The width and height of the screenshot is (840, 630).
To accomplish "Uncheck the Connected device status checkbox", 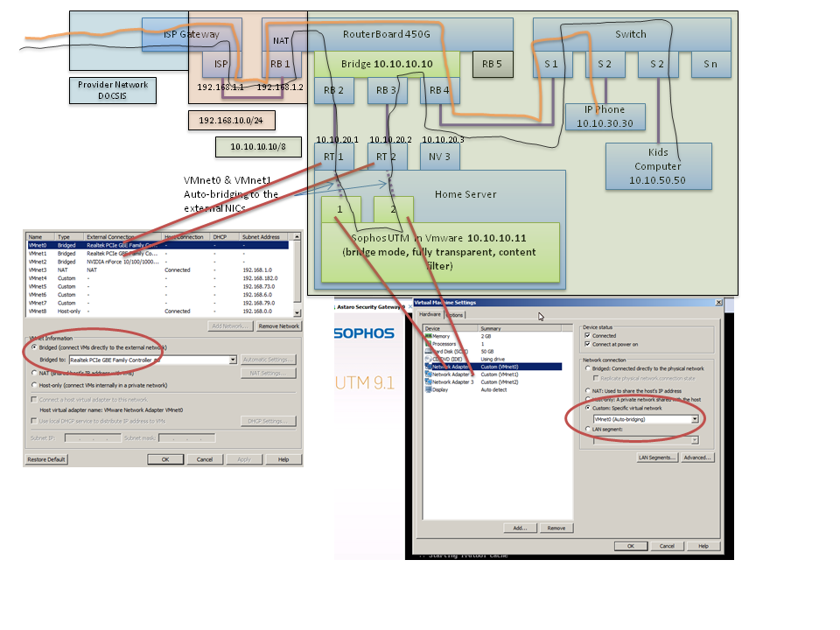I will (x=587, y=335).
